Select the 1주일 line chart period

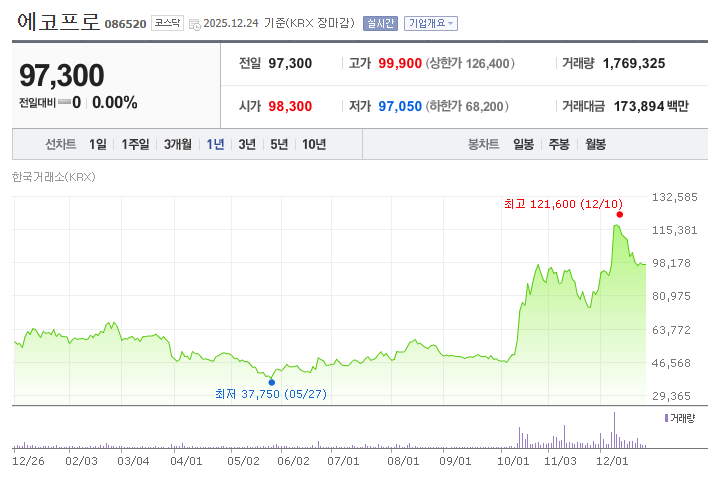(135, 144)
